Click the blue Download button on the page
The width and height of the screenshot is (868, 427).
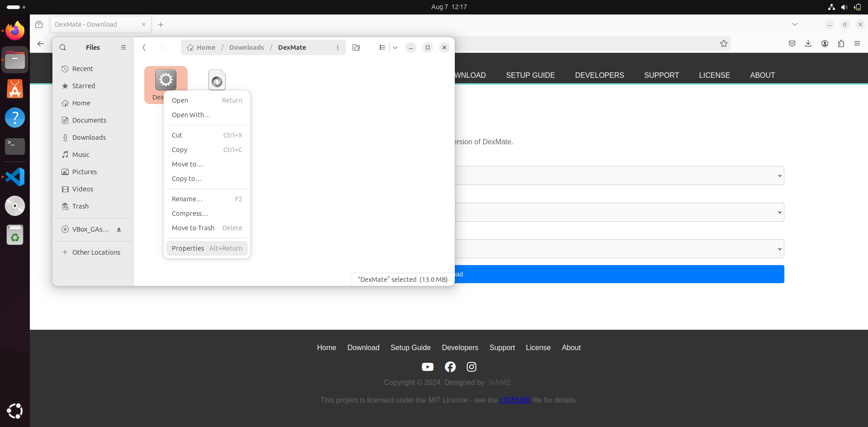pyautogui.click(x=619, y=274)
